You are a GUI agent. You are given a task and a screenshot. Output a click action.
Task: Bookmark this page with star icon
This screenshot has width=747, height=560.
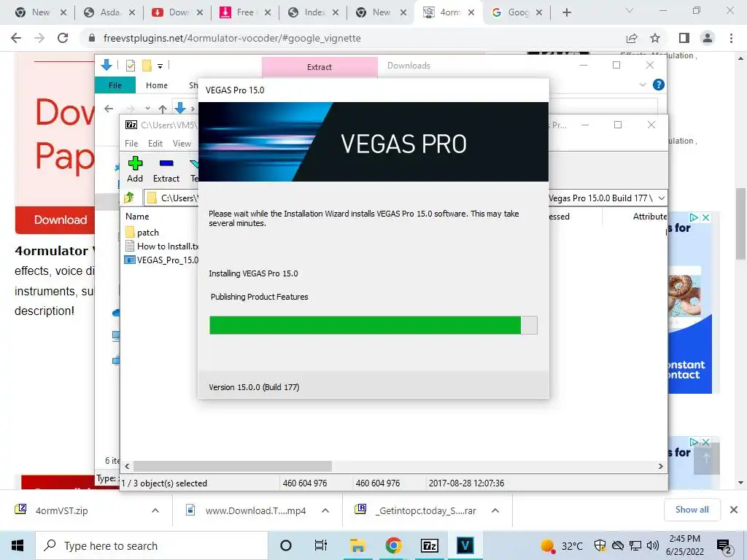click(655, 38)
